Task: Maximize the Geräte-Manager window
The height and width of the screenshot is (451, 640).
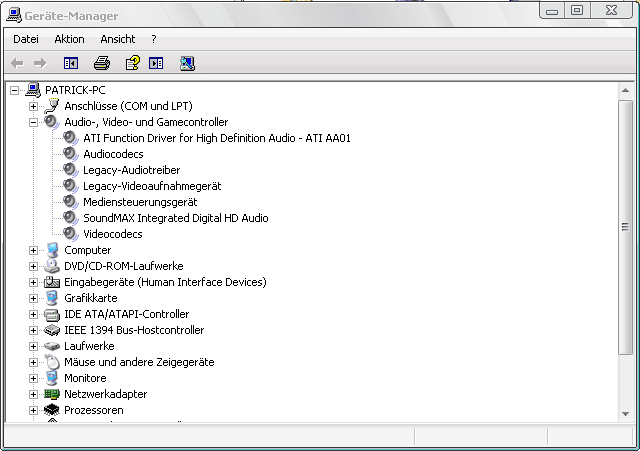Action: click(x=577, y=11)
